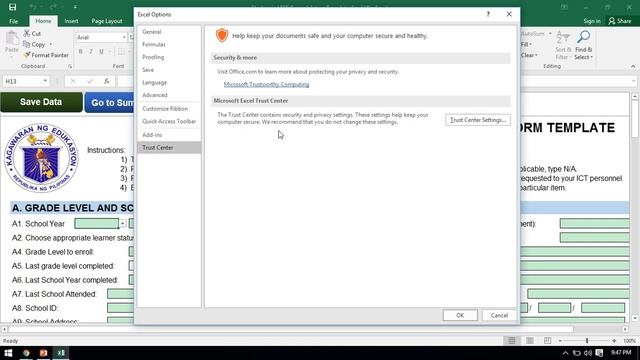Click the Insert Function fx icon
Image resolution: width=640 pixels, height=360 pixels.
107,81
